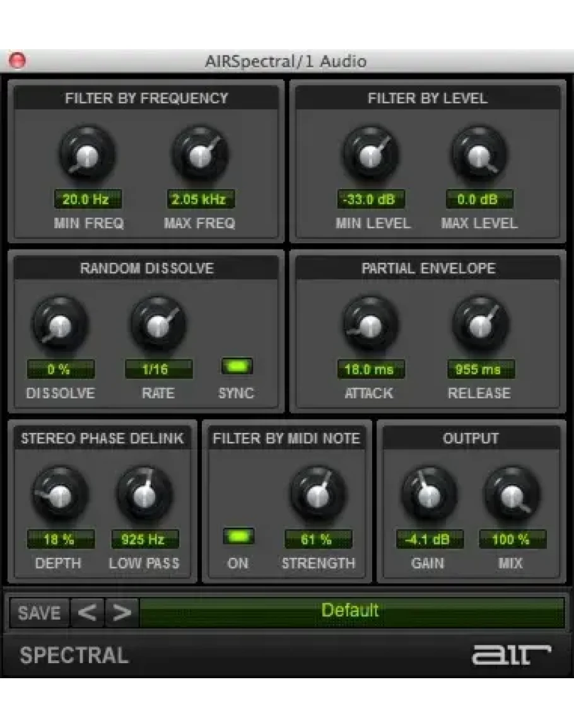Click the Min Freq knob

(x=88, y=155)
